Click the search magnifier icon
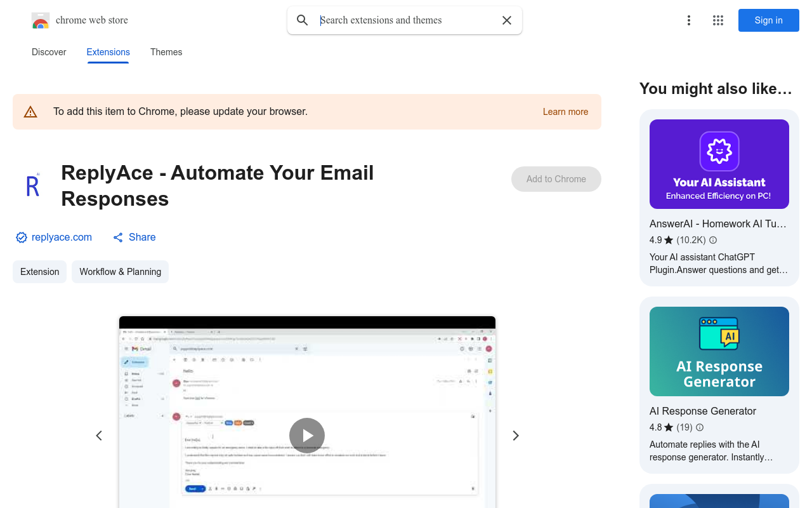Image resolution: width=812 pixels, height=508 pixels. [x=303, y=20]
